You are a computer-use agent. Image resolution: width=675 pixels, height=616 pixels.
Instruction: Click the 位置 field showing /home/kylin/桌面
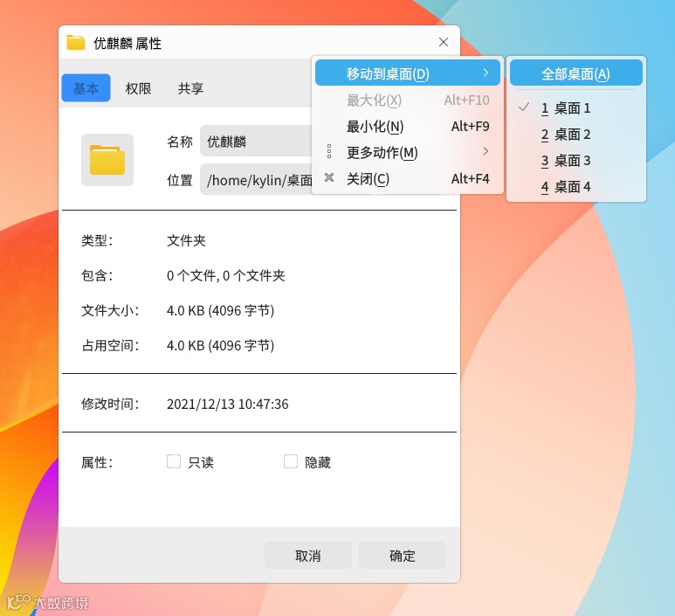tap(257, 179)
